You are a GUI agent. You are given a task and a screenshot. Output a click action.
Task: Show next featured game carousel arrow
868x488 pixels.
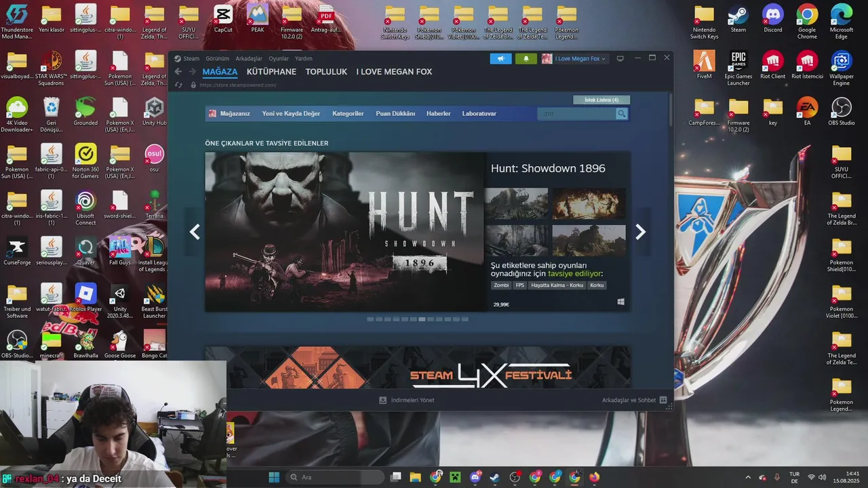(x=640, y=232)
